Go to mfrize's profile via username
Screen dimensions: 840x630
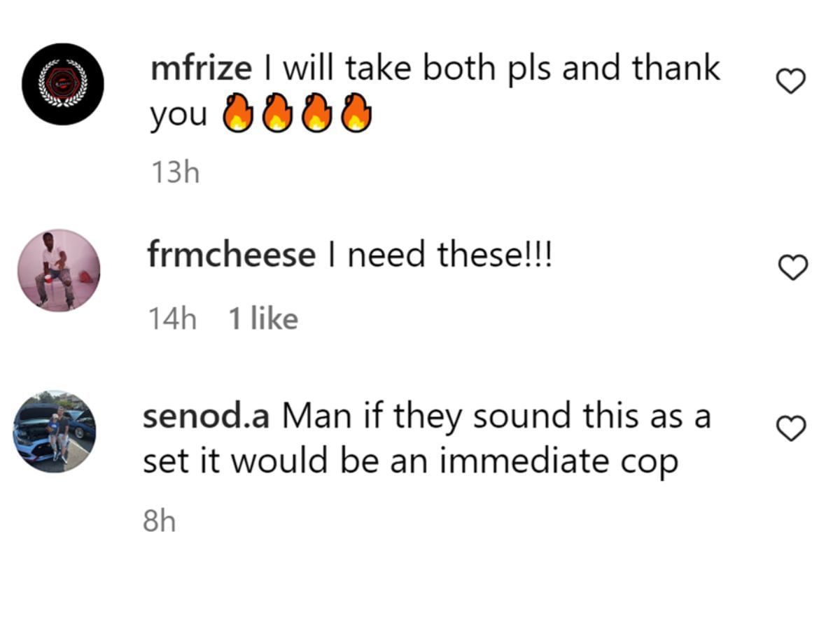(x=200, y=69)
